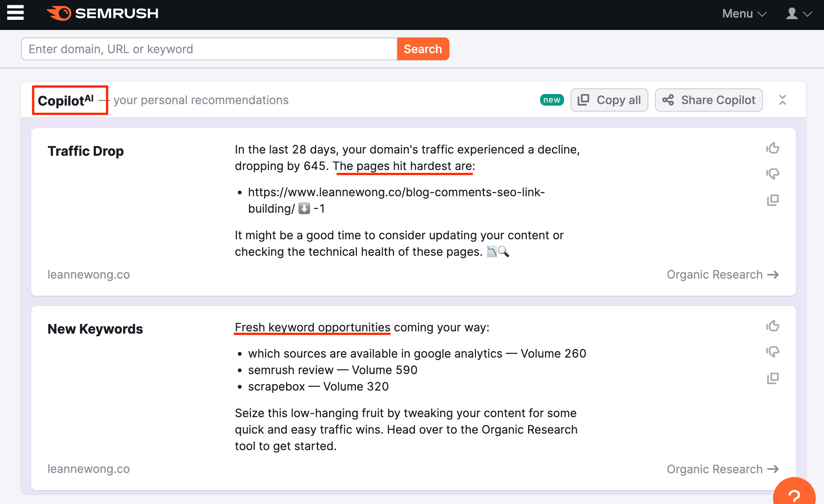Image resolution: width=824 pixels, height=504 pixels.
Task: Click the green new badge
Action: click(x=552, y=100)
